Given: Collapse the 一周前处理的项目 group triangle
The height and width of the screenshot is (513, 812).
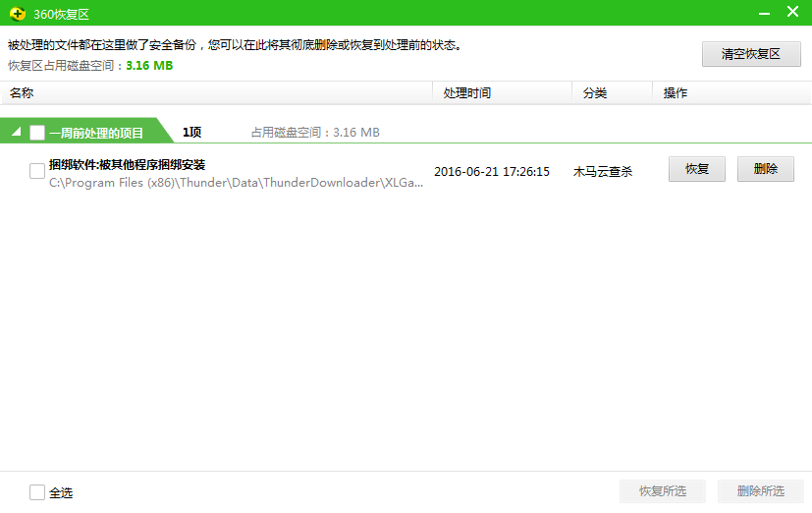Looking at the screenshot, I should pos(16,132).
